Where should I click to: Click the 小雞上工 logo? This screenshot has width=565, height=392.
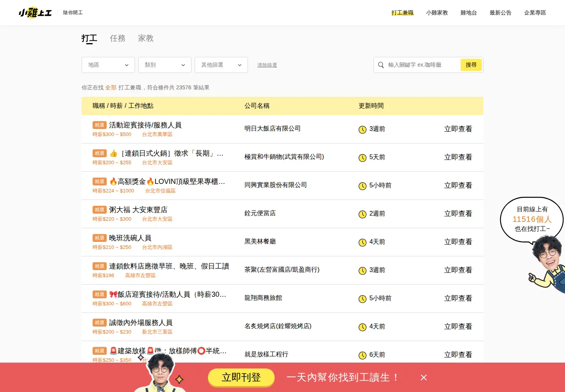(35, 13)
